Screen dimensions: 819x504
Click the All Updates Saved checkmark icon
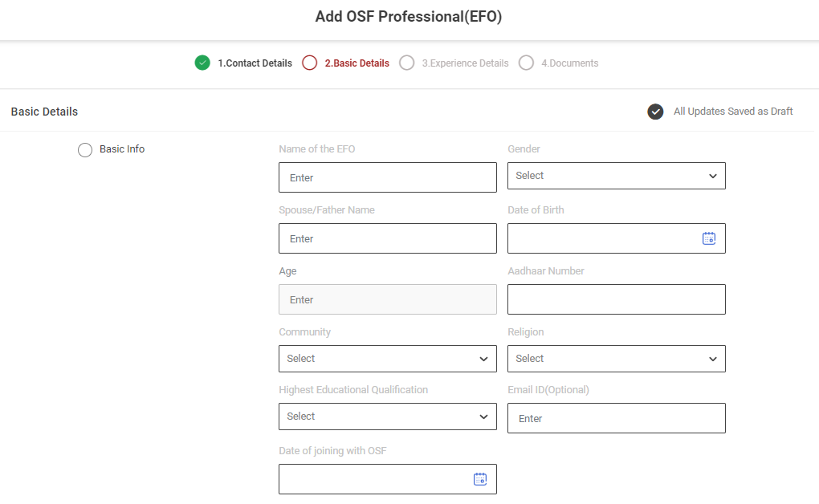coord(655,112)
